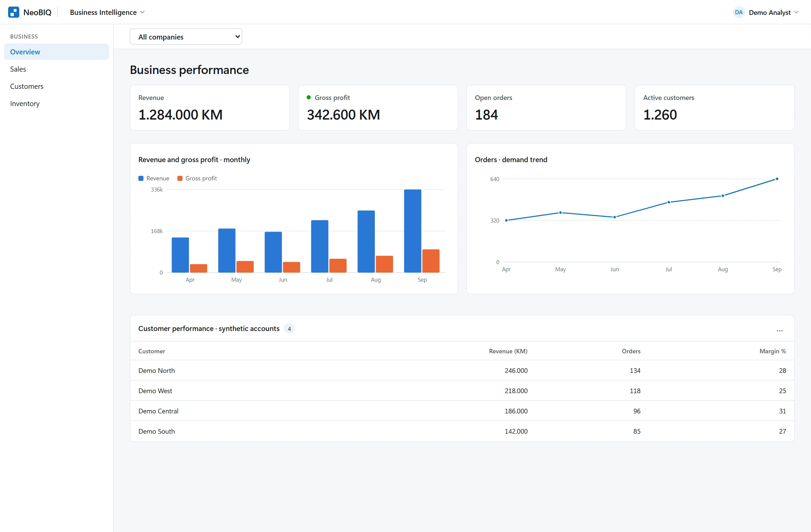The image size is (811, 532).
Task: Click the Revenue and gross profit monthly title
Action: (194, 160)
